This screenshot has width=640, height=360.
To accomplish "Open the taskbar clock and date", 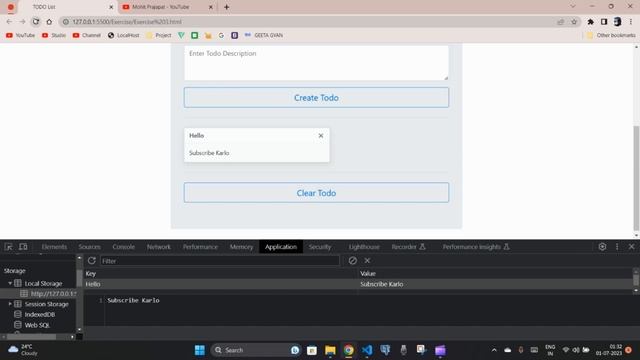I will (608, 350).
